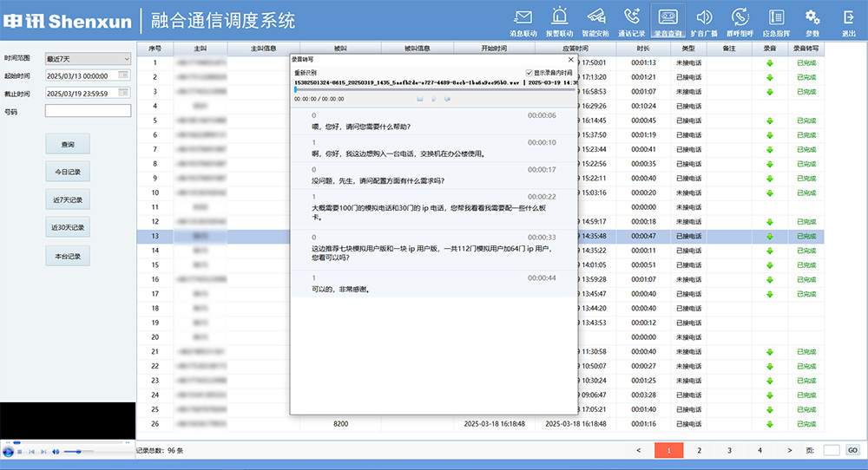
Task: Adjust media player volume slider
Action: pos(77,452)
